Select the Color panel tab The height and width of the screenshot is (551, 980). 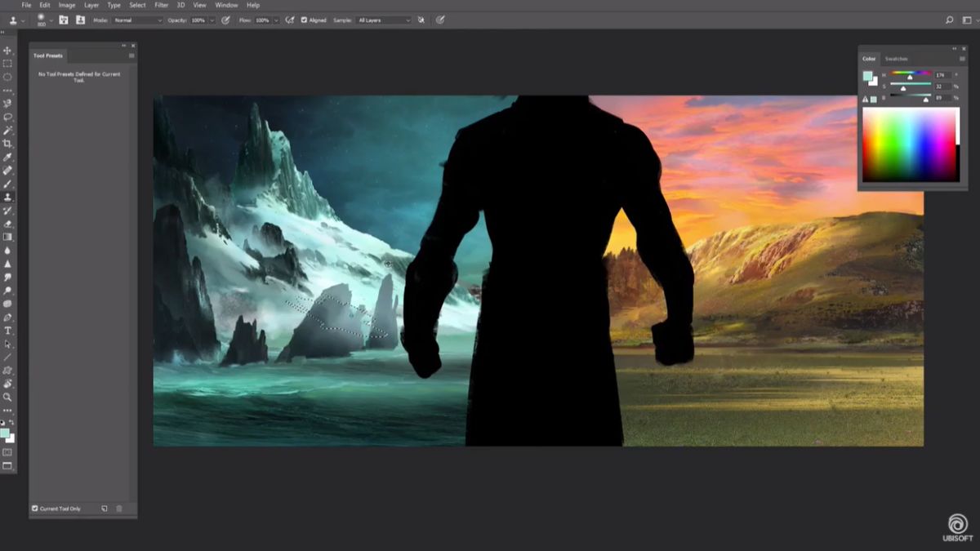(869, 59)
